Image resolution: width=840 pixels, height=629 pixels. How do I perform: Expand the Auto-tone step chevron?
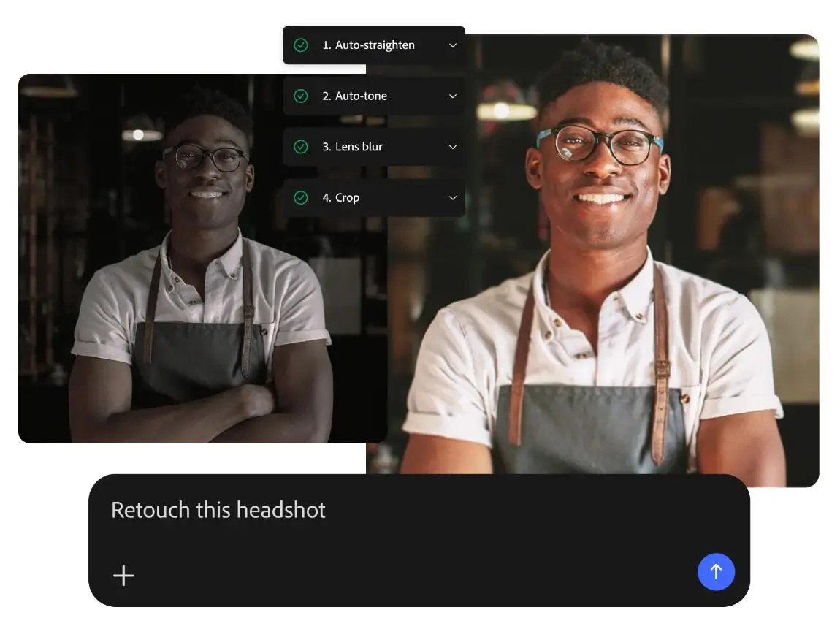click(453, 96)
